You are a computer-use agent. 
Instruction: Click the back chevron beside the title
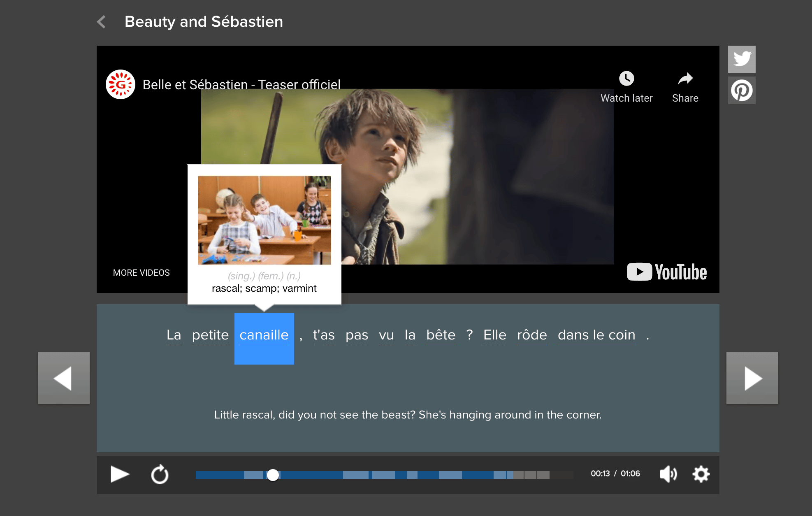tap(102, 22)
